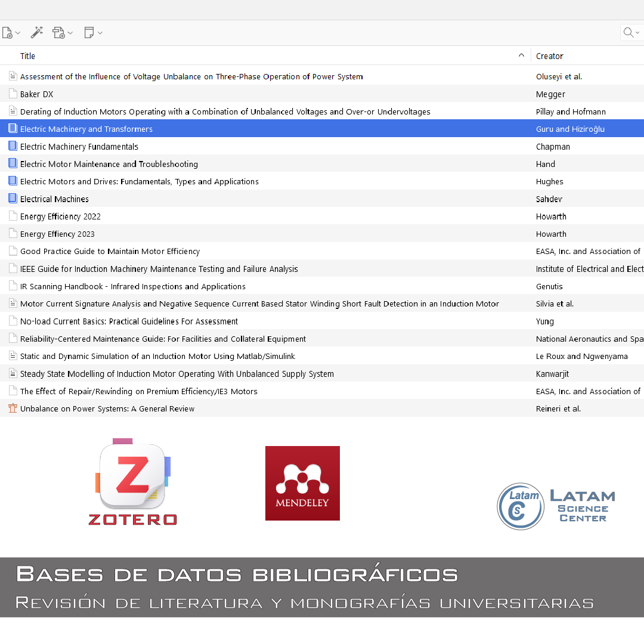The width and height of the screenshot is (644, 644).
Task: Click the Unbalance on Power Systems item icon
Action: pos(13,408)
